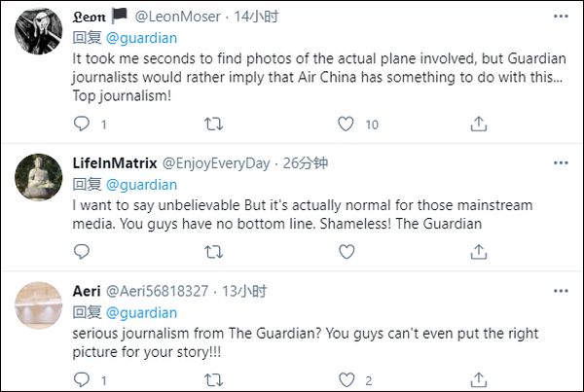
Task: Share Aeri's tweet
Action: pos(478,380)
